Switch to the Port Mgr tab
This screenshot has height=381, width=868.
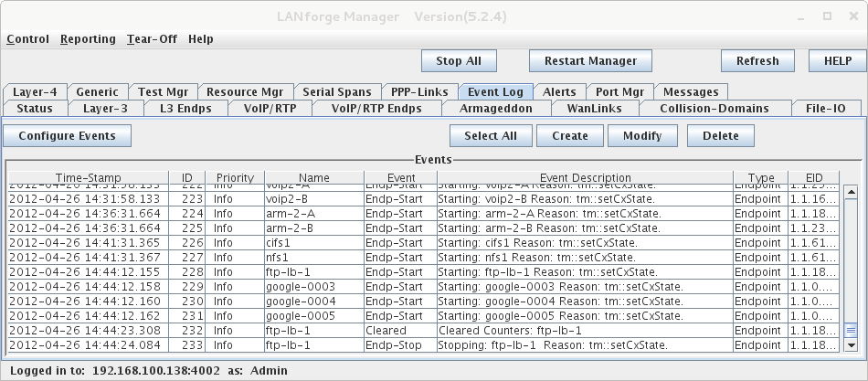click(x=619, y=92)
